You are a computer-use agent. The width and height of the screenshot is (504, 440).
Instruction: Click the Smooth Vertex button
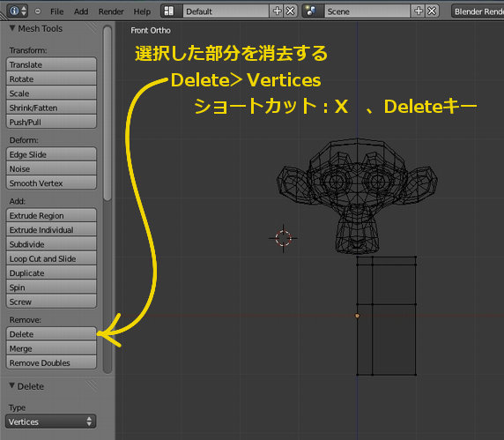(51, 183)
